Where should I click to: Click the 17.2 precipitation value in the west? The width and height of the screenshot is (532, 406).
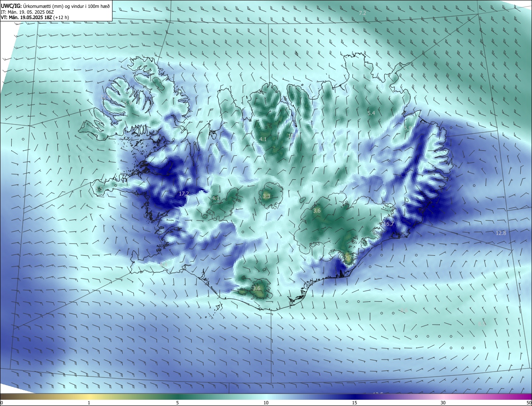point(184,194)
